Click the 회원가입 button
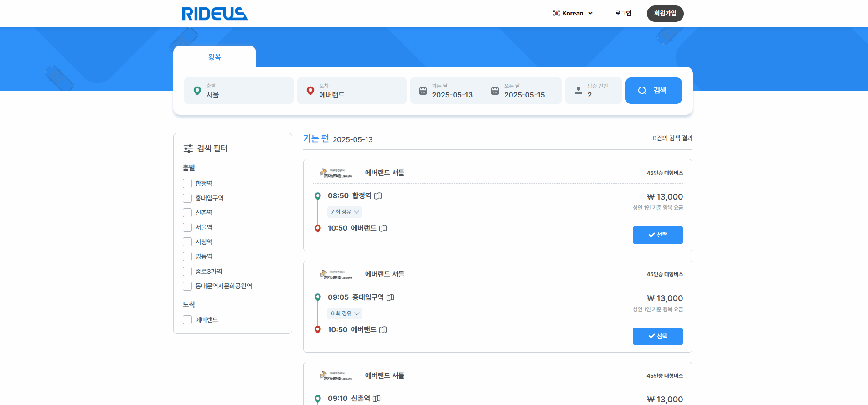868x405 pixels. [x=665, y=13]
